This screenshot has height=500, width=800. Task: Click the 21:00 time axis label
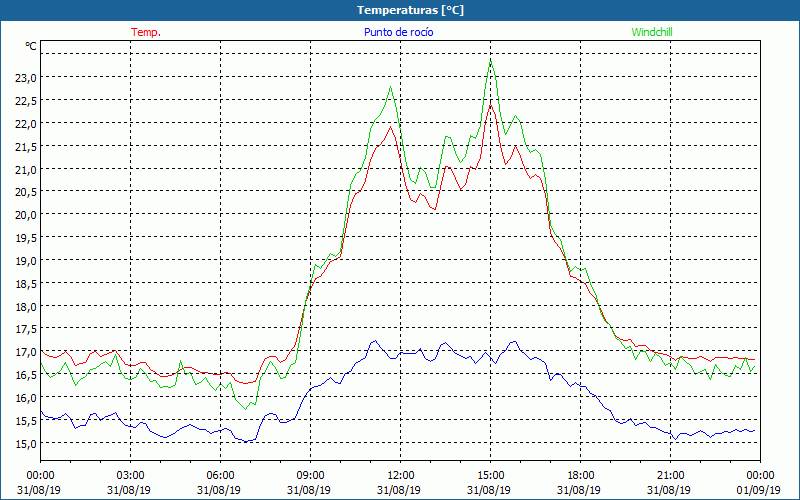click(x=670, y=476)
